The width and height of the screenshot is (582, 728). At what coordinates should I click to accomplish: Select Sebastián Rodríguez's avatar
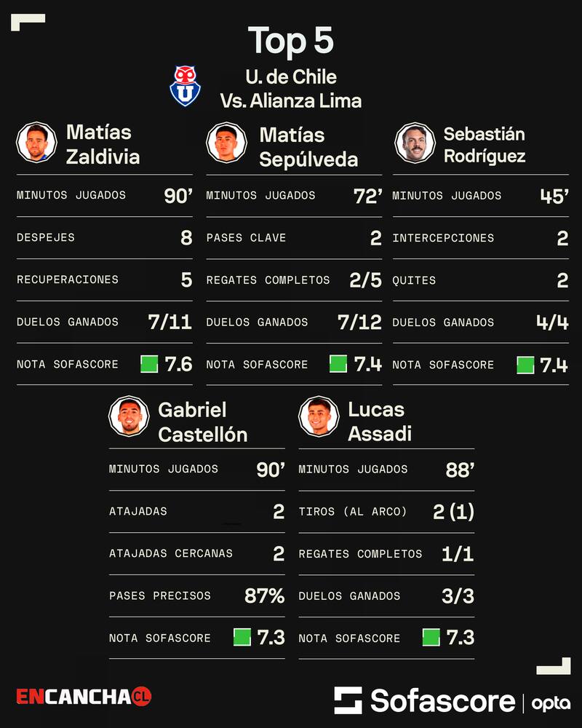415,143
